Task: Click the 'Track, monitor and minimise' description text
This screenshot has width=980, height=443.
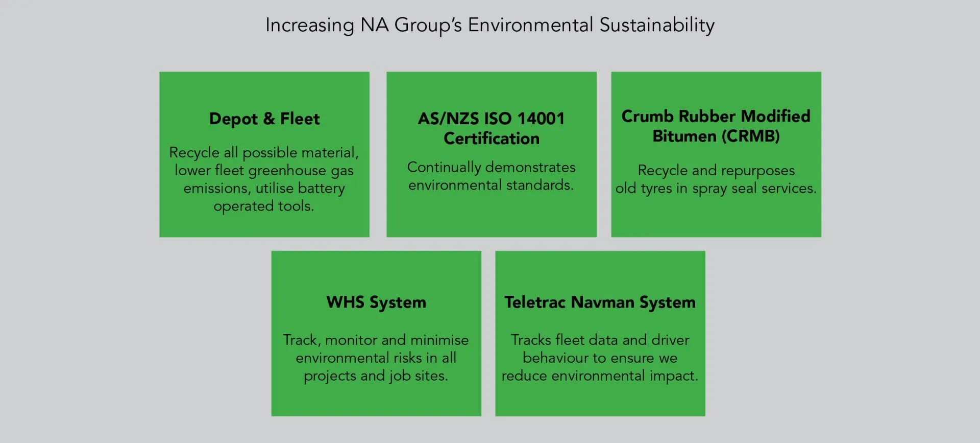Action: point(376,358)
